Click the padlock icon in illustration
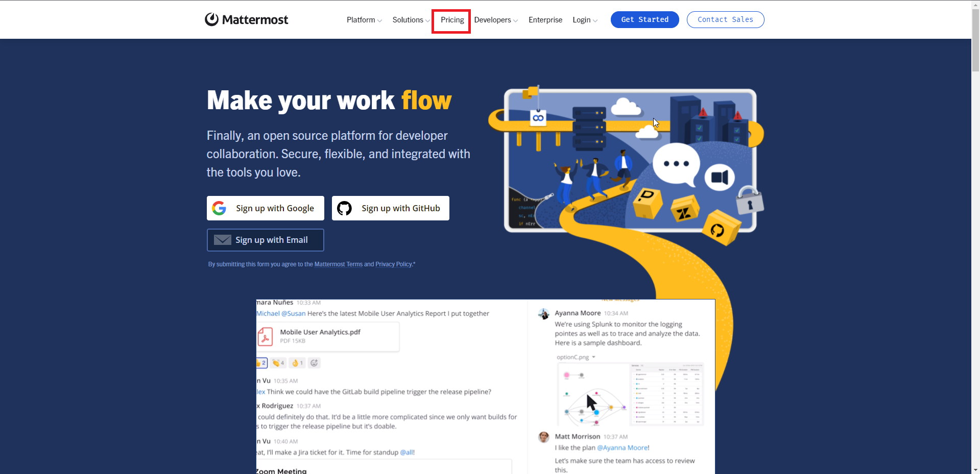The image size is (980, 474). tap(749, 201)
